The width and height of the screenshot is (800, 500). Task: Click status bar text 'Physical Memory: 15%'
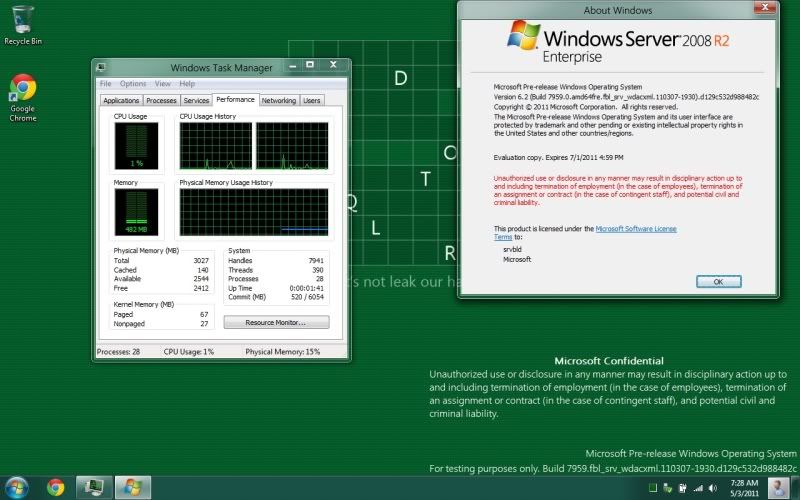[x=283, y=352]
